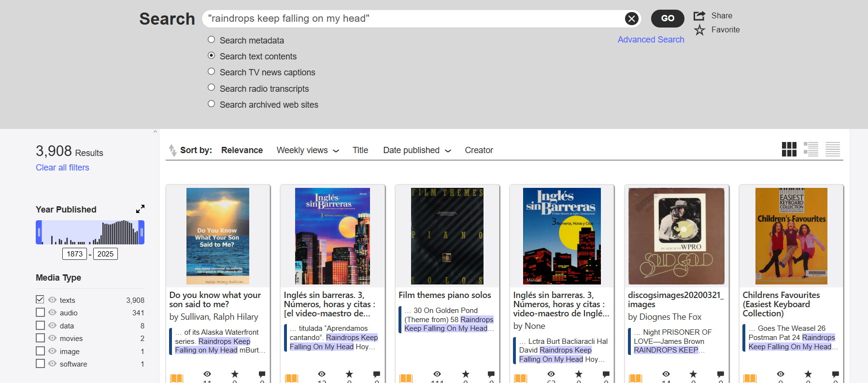Viewport: 868px width, 383px height.
Task: Click the eye icon beside movies
Action: tap(52, 338)
